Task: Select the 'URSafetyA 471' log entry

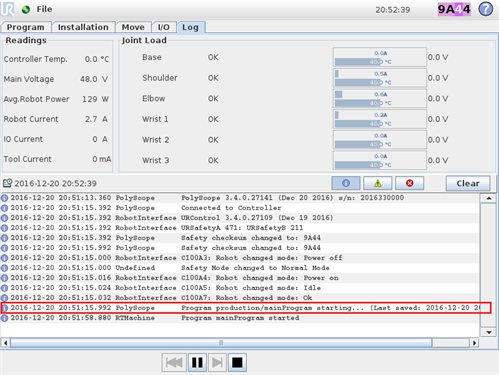Action: 240,228
